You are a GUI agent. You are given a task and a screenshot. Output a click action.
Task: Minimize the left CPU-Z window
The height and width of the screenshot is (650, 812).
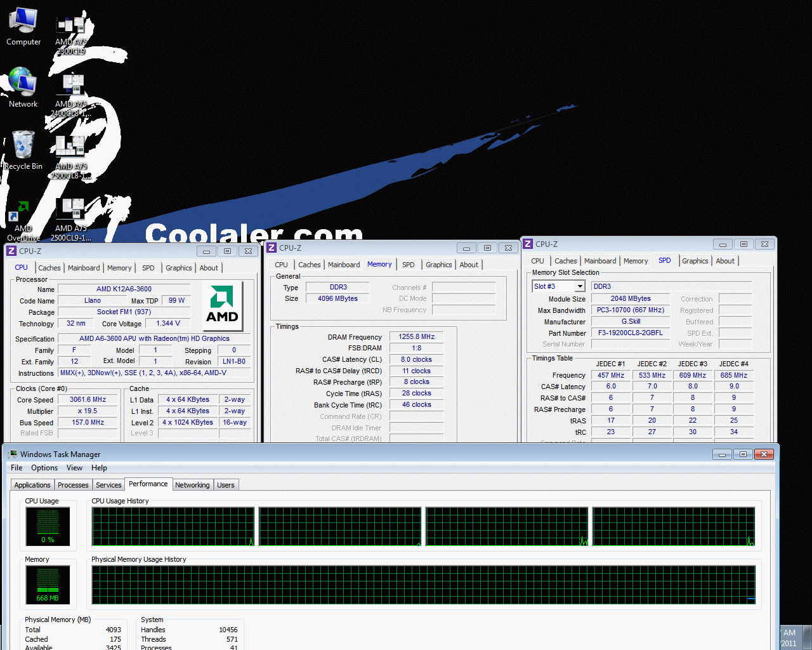pos(206,251)
